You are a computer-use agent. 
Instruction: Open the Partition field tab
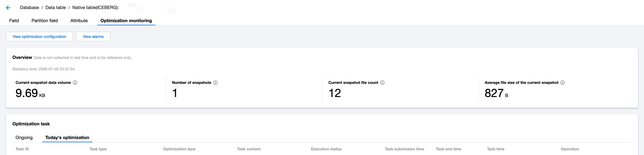45,21
